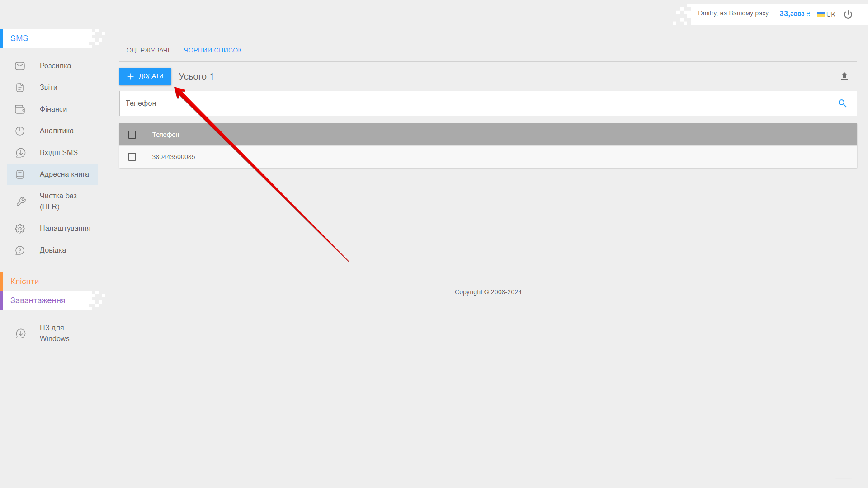The height and width of the screenshot is (488, 868).
Task: Switch the language using the UK selector
Action: click(x=826, y=14)
